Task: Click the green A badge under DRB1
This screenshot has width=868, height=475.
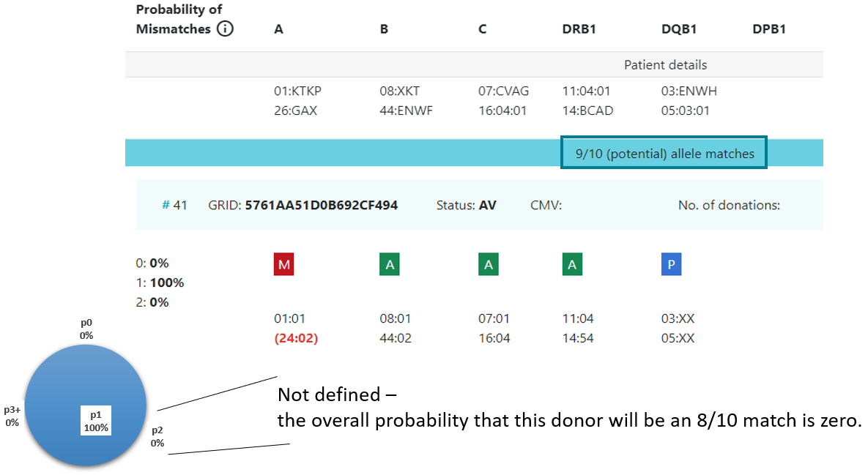Action: tap(573, 265)
